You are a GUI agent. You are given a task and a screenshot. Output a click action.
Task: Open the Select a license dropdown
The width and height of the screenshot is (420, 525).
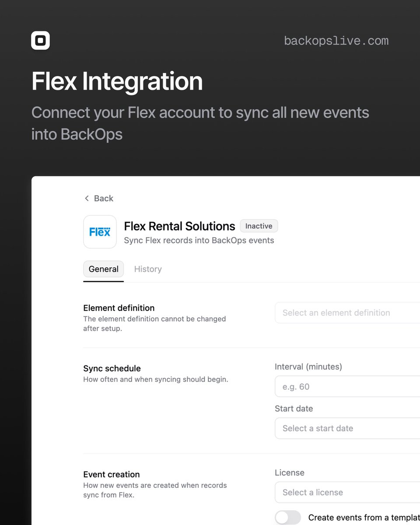(x=347, y=492)
